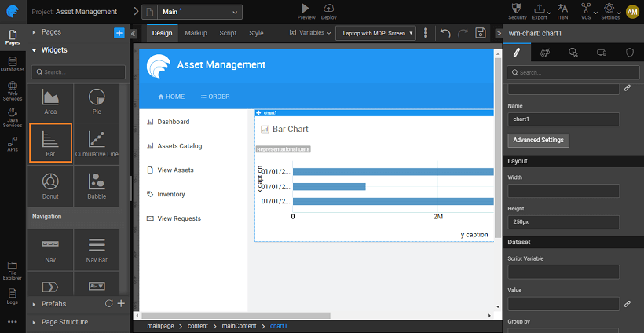
Task: Select the Pie chart widget
Action: (97, 101)
